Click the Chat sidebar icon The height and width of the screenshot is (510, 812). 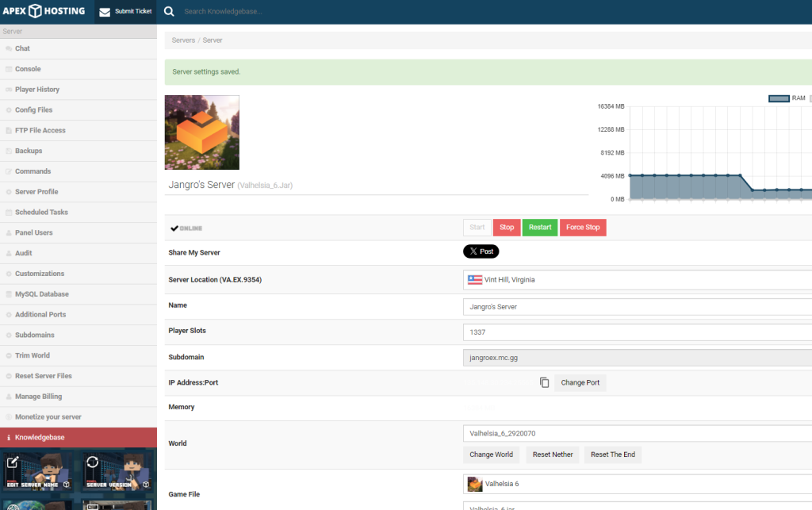click(x=9, y=48)
